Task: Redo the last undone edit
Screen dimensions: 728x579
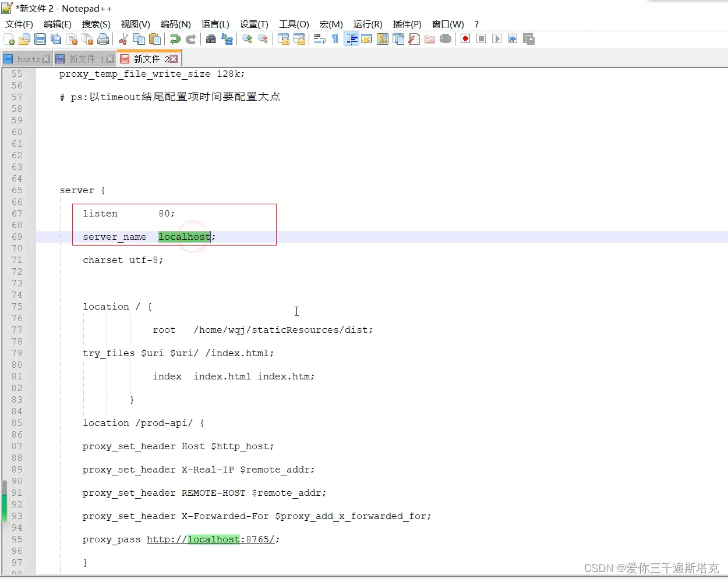Action: click(x=190, y=39)
